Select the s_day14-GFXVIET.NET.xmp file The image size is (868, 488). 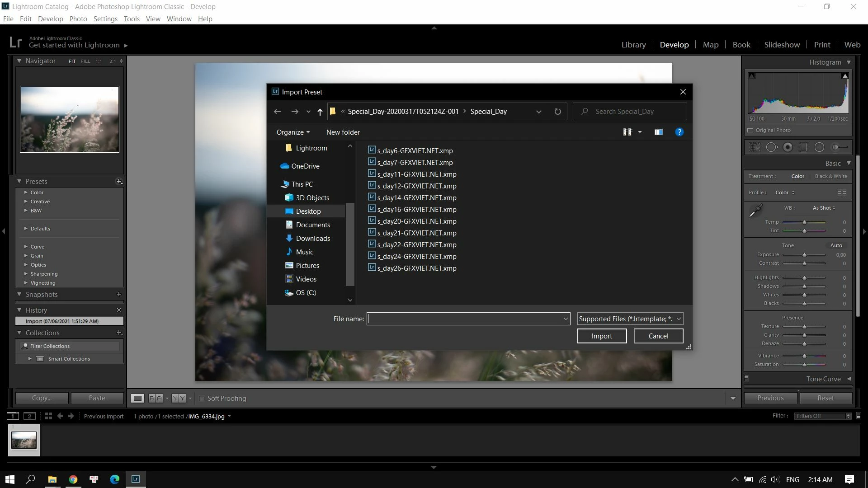click(x=416, y=198)
